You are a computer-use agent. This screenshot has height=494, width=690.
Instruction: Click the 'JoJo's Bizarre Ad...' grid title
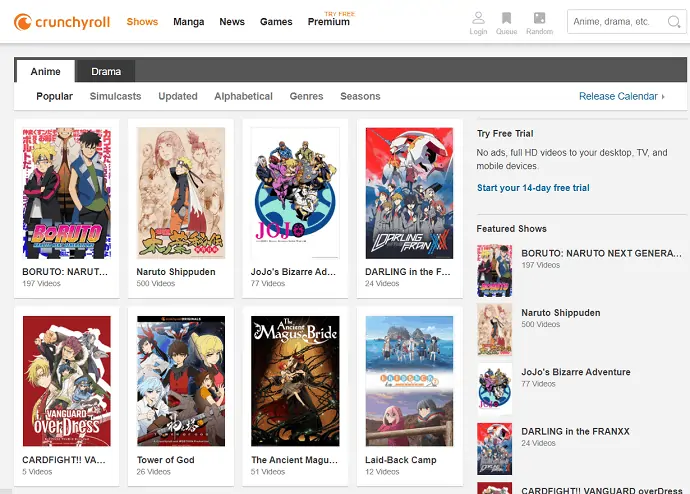tap(293, 272)
